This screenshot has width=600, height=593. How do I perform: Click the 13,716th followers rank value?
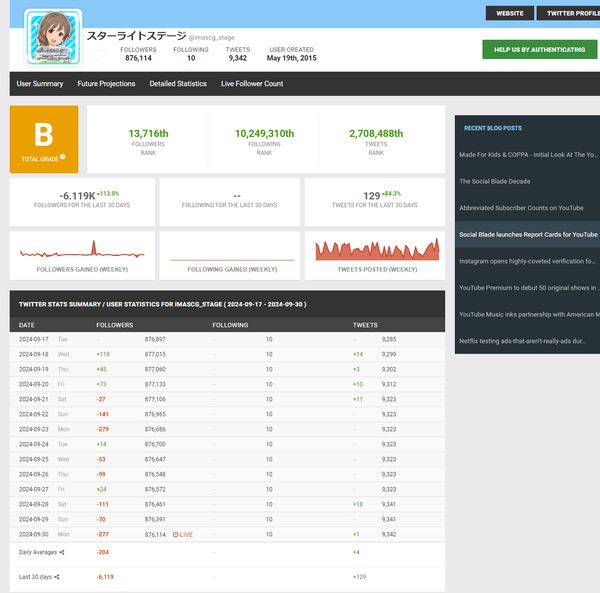point(148,134)
